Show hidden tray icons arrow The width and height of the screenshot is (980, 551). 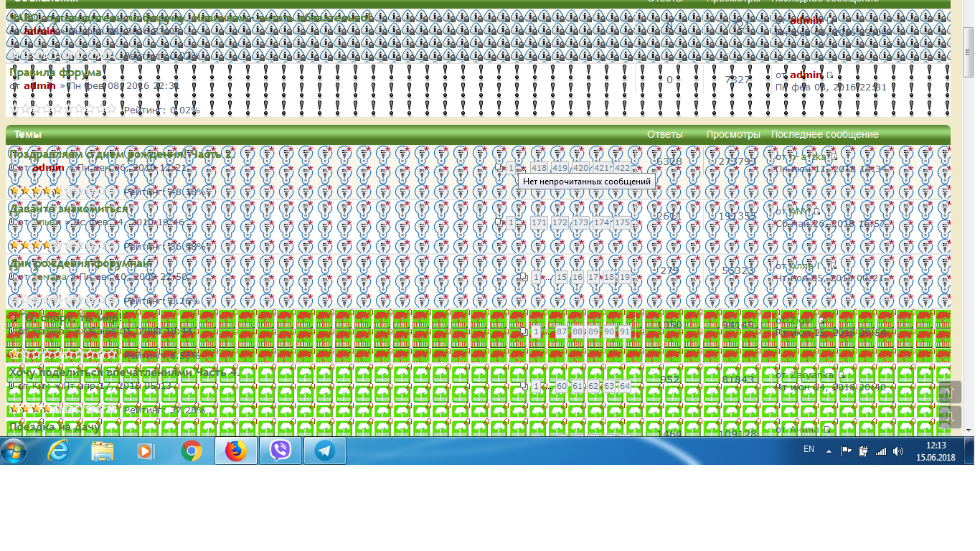pos(829,451)
